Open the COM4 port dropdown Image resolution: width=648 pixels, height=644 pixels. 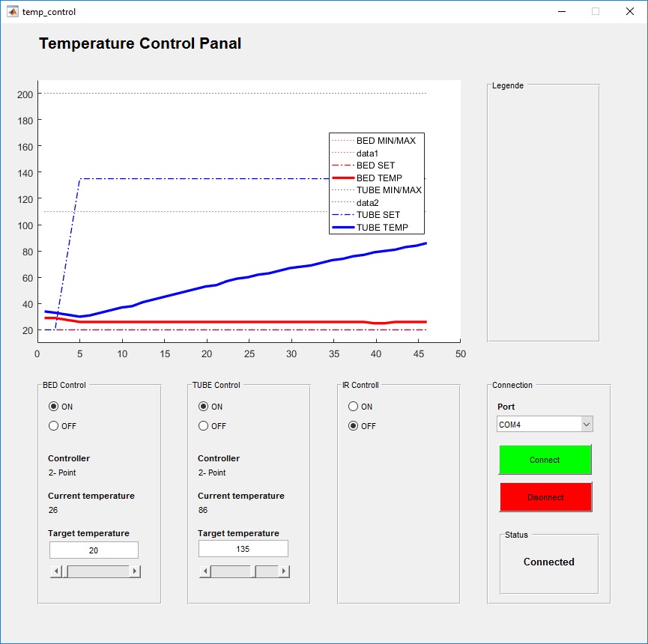click(x=587, y=425)
